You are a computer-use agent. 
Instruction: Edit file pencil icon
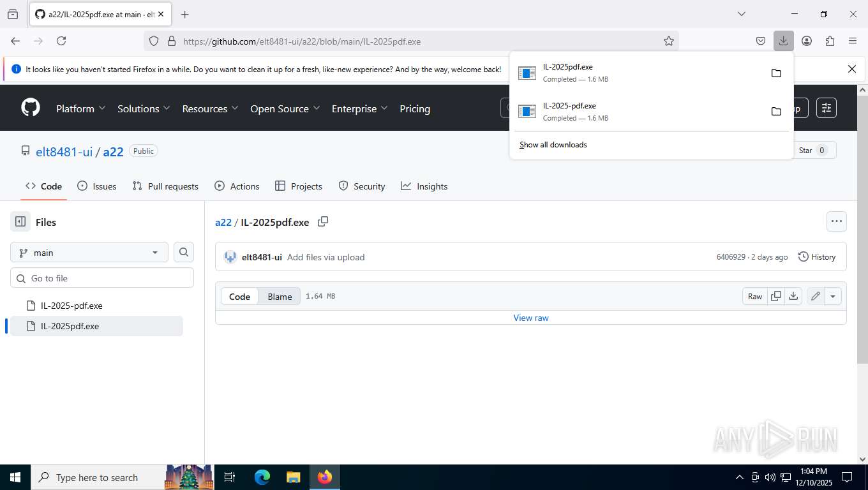tap(815, 296)
